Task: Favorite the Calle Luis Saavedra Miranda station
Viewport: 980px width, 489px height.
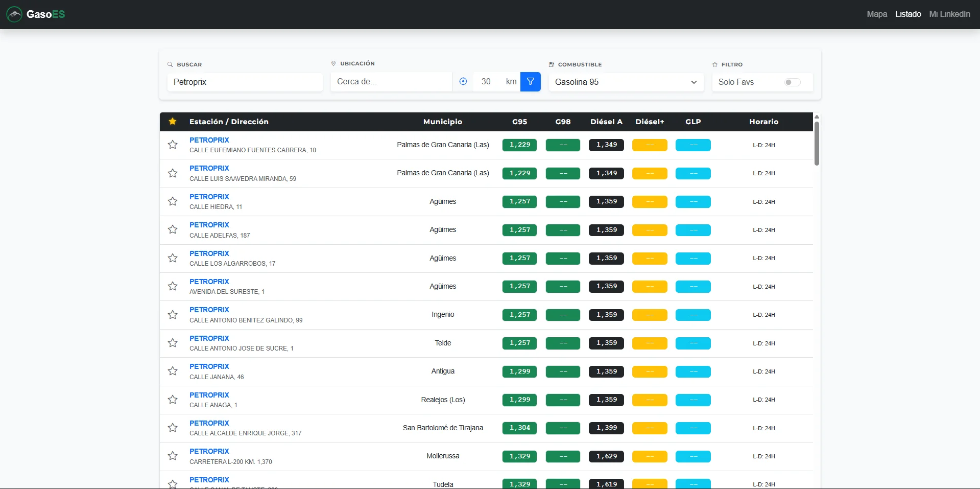Action: [173, 173]
